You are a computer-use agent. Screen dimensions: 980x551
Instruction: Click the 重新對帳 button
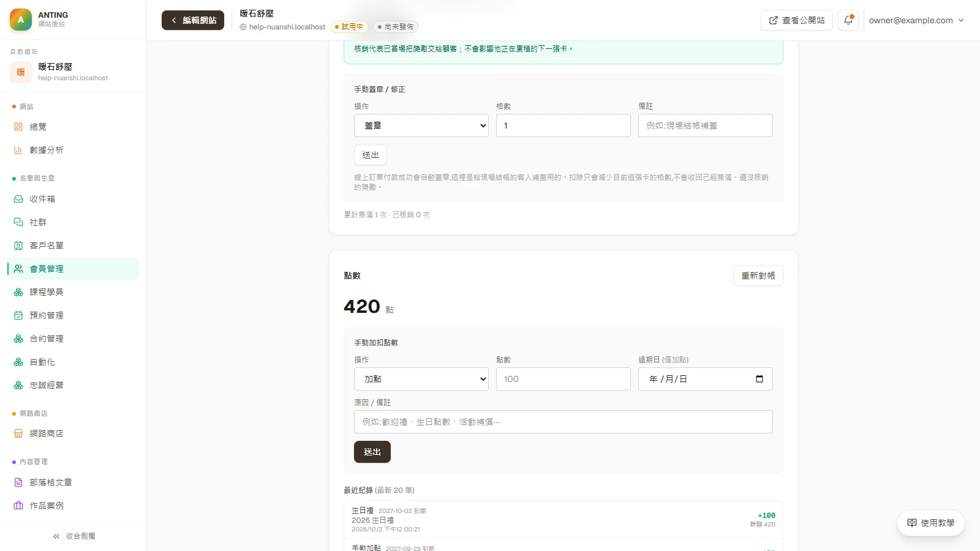[x=758, y=275]
